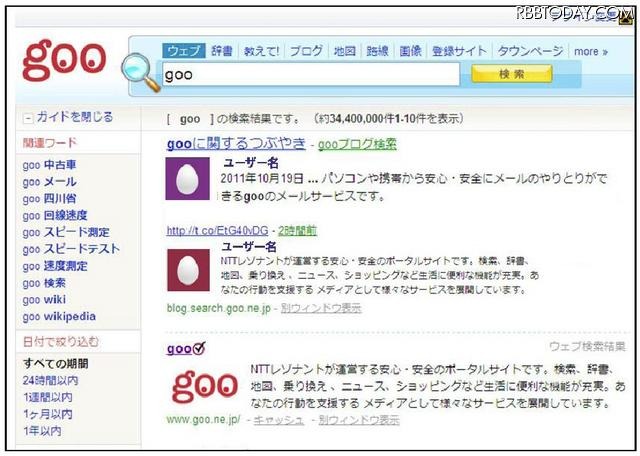Filter results to 1年以内
The width and height of the screenshot is (640, 456).
tap(42, 431)
